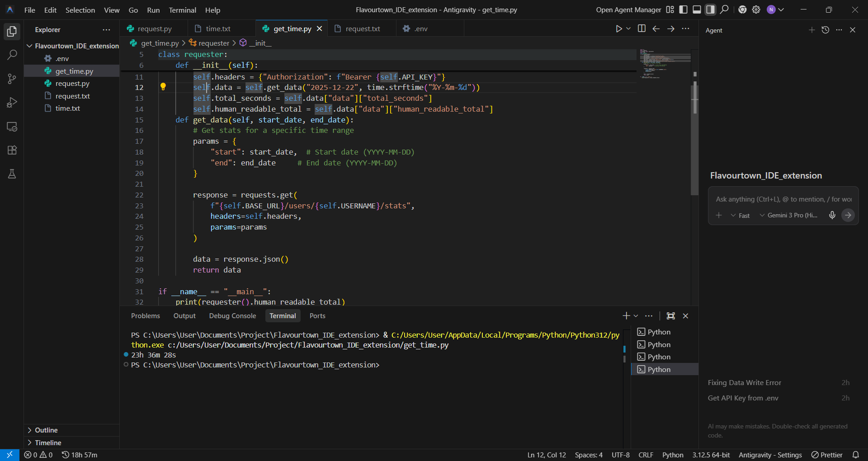Open the Extensions view
This screenshot has height=461, width=868.
point(12,150)
